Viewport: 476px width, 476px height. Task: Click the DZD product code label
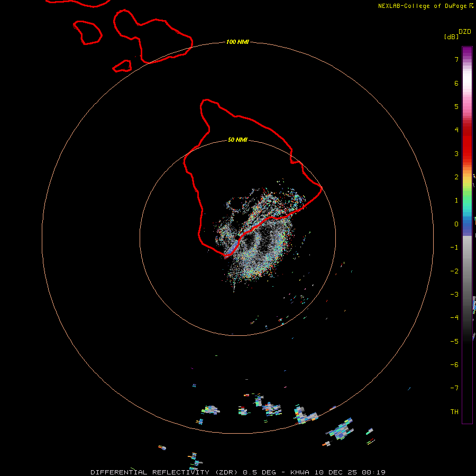465,32
